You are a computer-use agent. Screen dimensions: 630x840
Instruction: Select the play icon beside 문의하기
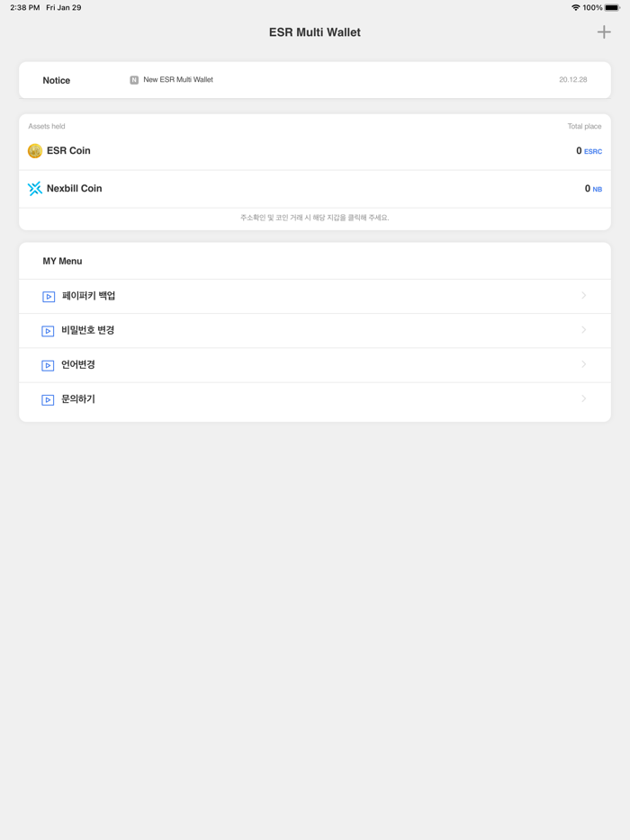(x=48, y=398)
